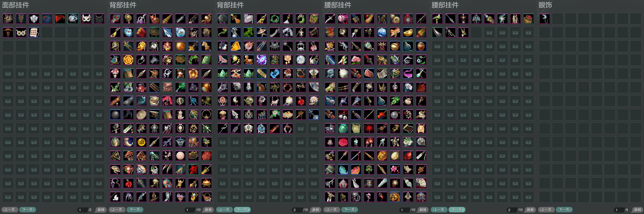Select the only item in 眼饰 panel

(544, 19)
